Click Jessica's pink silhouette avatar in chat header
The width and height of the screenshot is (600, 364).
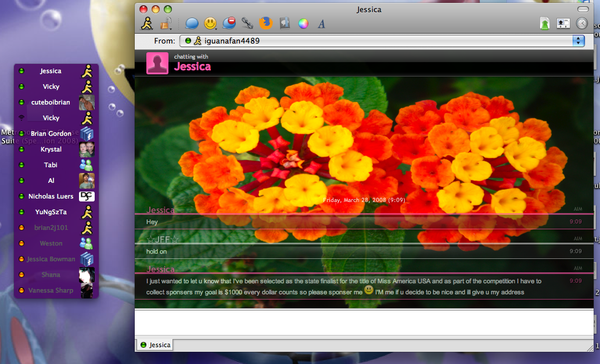point(157,63)
